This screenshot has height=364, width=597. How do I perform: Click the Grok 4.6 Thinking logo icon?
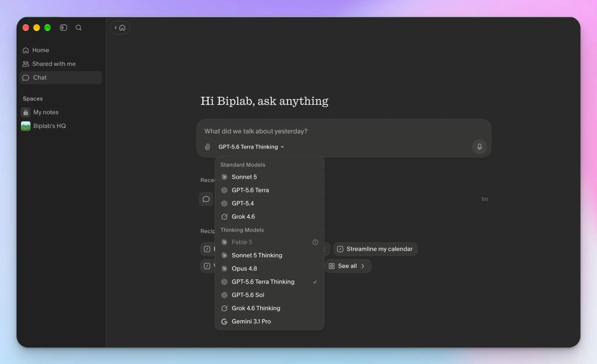[224, 308]
